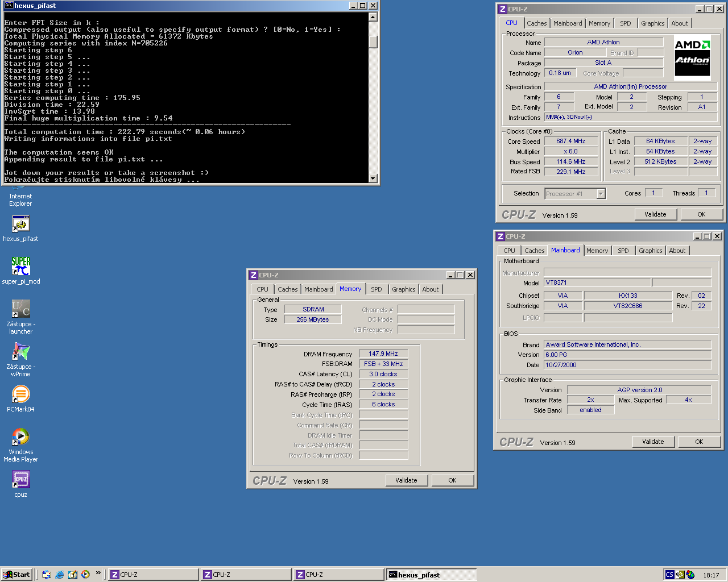Switch to Caches tab in the AMD Athlon window

536,23
